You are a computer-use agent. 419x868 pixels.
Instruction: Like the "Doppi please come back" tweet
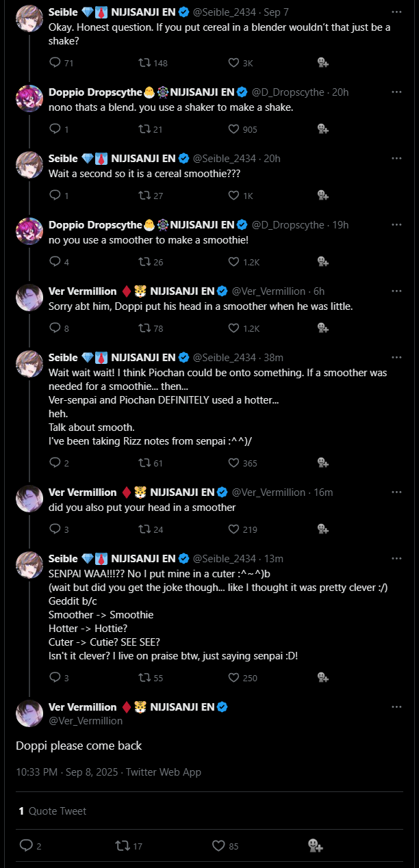click(x=219, y=845)
